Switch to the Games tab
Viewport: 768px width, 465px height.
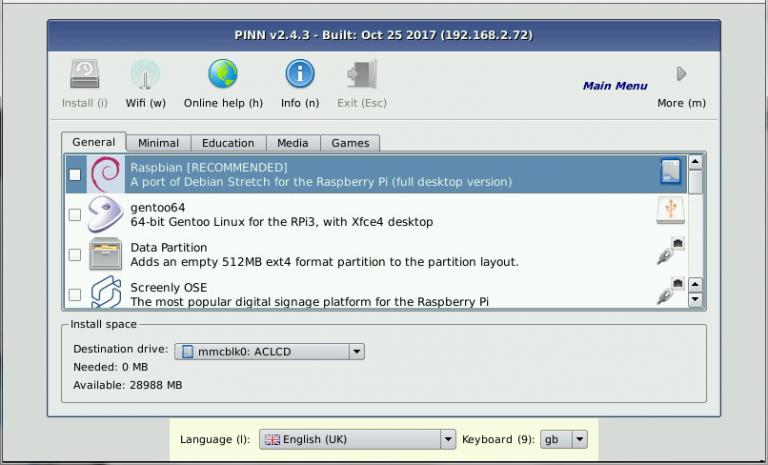coord(350,143)
